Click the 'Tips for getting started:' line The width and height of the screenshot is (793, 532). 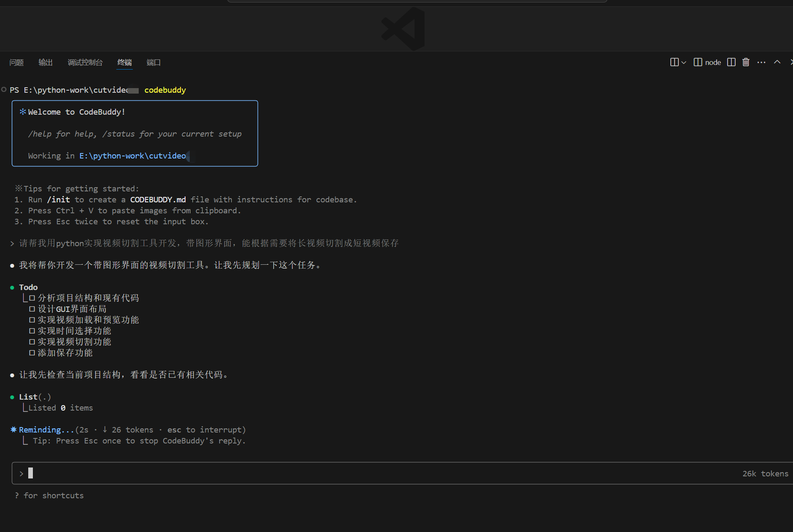point(81,188)
